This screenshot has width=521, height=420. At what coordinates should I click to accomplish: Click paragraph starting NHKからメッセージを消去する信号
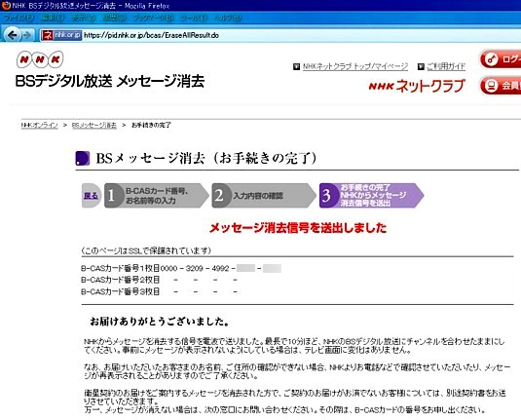coord(294,346)
